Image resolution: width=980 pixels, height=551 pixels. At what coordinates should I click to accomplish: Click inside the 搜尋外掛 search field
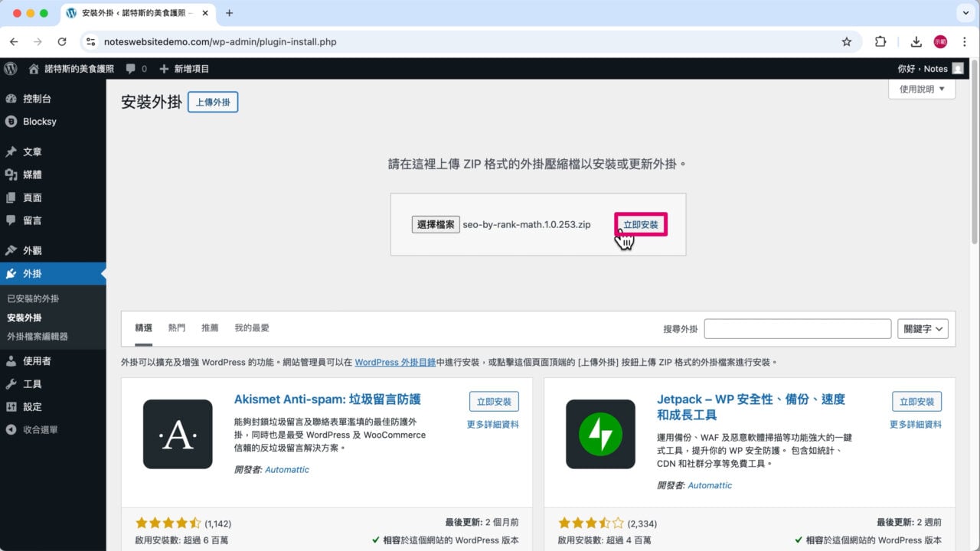798,328
